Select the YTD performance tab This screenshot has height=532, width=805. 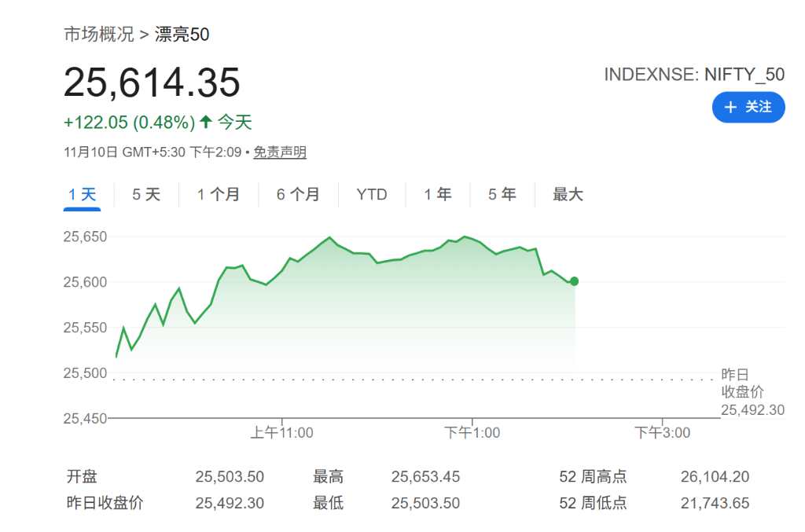(x=372, y=194)
